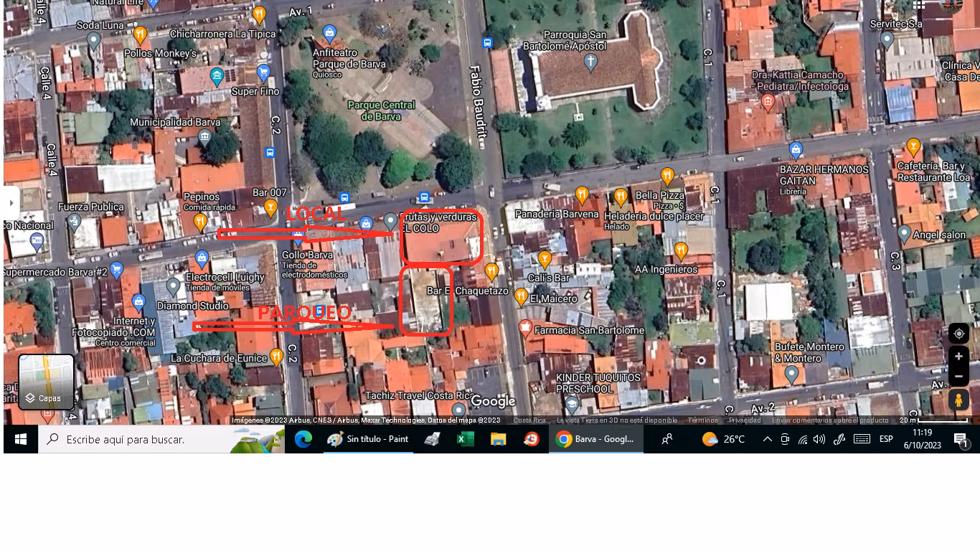The image size is (980, 551).
Task: Zoom in with the plus button
Action: 958,357
